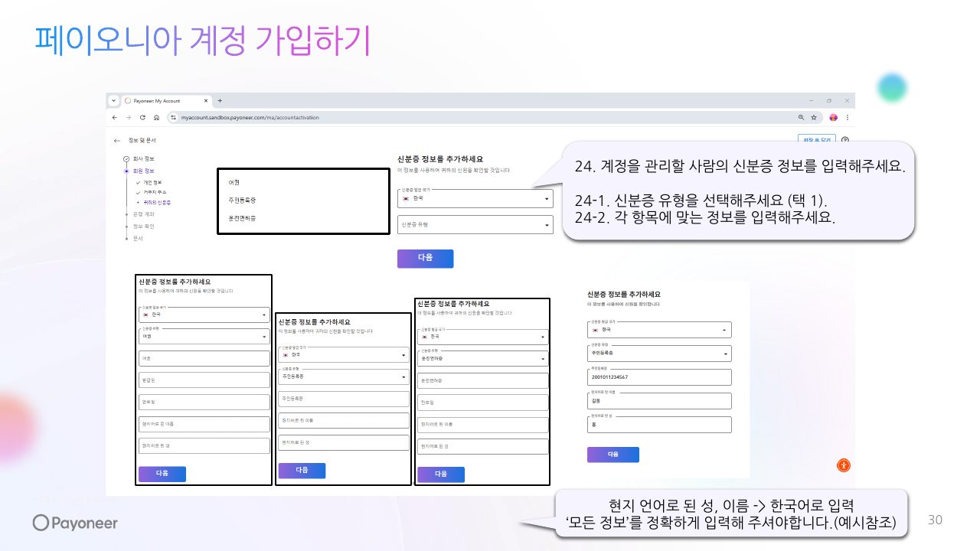The height and width of the screenshot is (551, 980).
Task: Click 다음 button under the empty 신분증 유형 dropdown
Action: click(425, 259)
